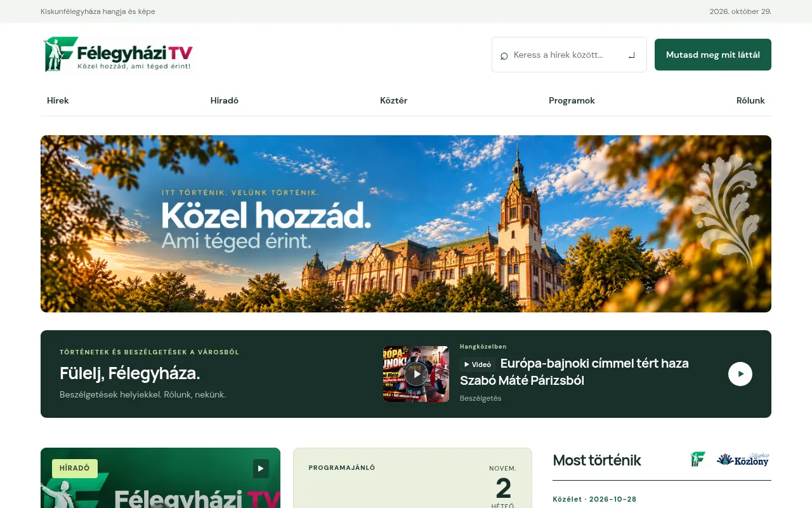Open the Programok menu item
This screenshot has height=508, width=812.
(572, 100)
